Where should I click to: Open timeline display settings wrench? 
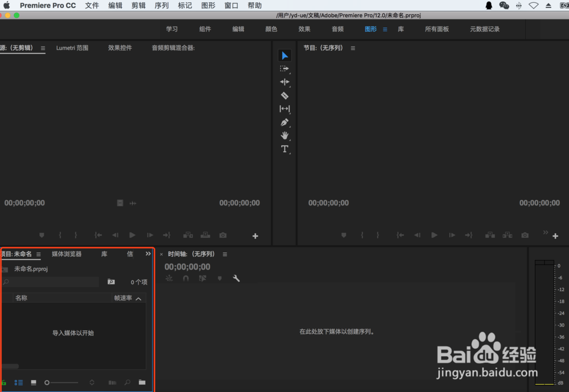click(x=236, y=278)
